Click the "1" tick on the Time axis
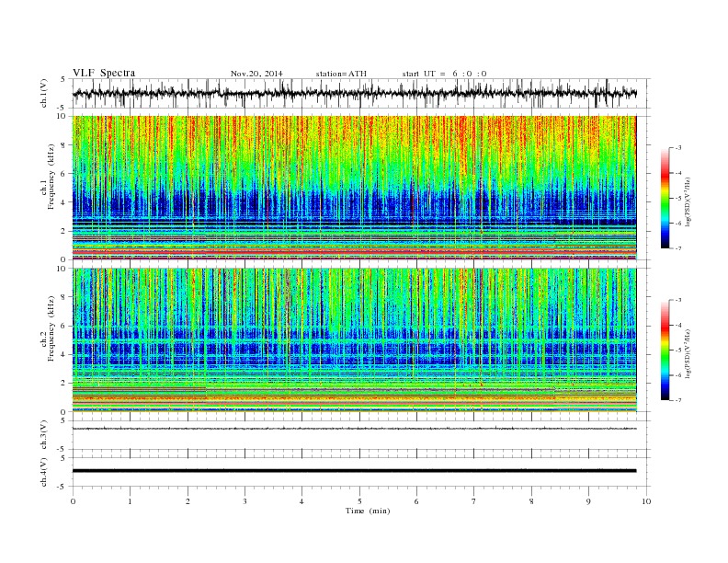This screenshot has width=728, height=563. coord(130,501)
